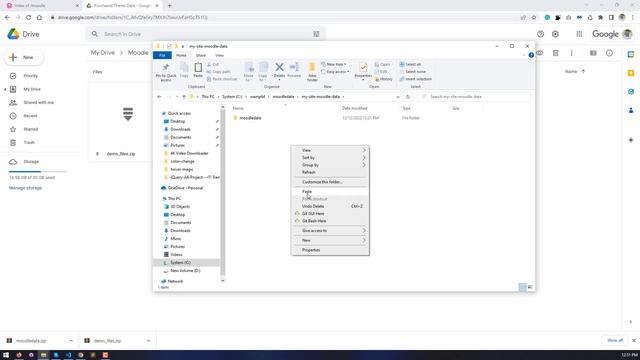Click Pin to Quick access in the ribbon
Viewport: 640px width, 360px height.
[166, 71]
